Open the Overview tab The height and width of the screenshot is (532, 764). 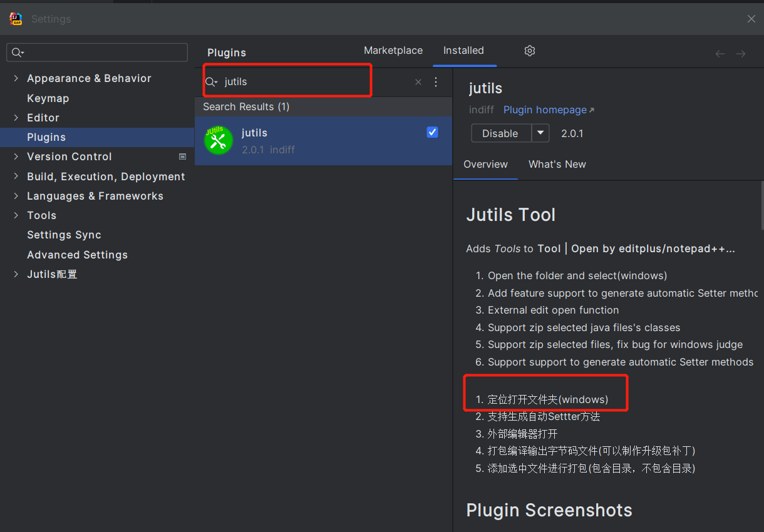(485, 165)
